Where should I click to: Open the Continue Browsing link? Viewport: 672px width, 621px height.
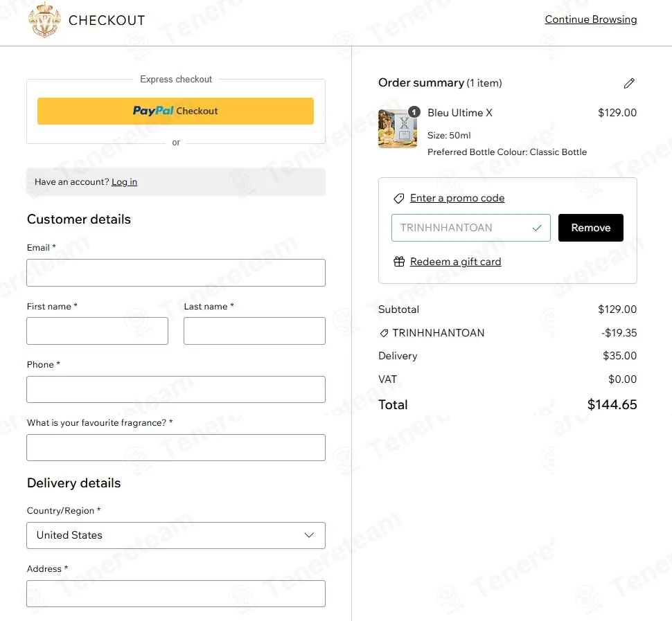(590, 19)
